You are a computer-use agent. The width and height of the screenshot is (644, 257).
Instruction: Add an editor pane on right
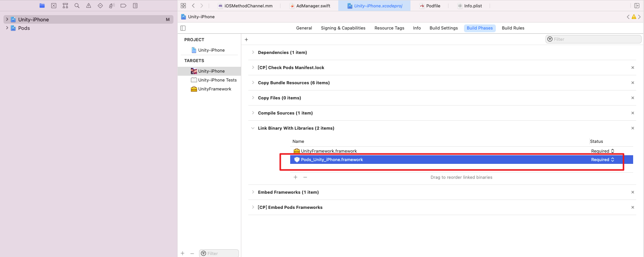(x=637, y=6)
